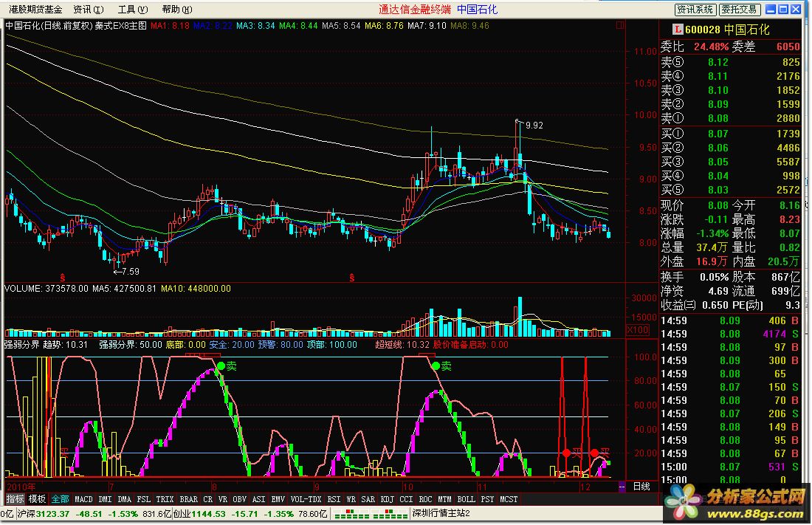812x525 pixels.
Task: Click the 9.92 high price label on chart
Action: [534, 125]
